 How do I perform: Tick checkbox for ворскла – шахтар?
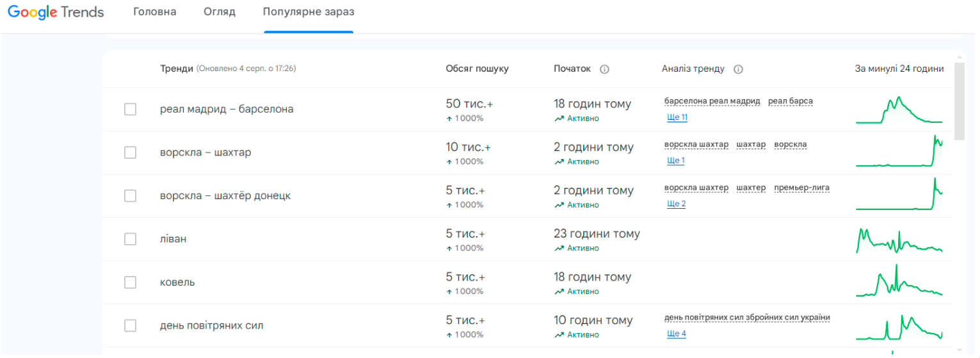point(131,152)
